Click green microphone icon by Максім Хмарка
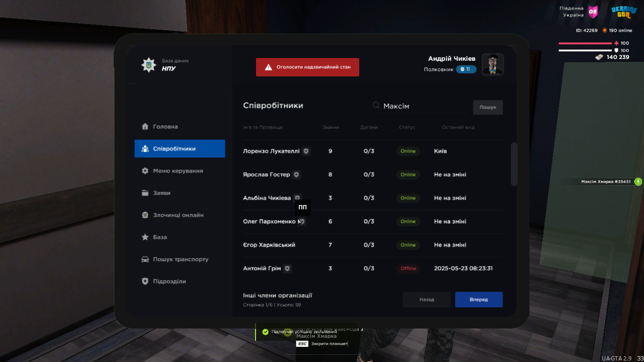The image size is (644, 362). pos(638,182)
